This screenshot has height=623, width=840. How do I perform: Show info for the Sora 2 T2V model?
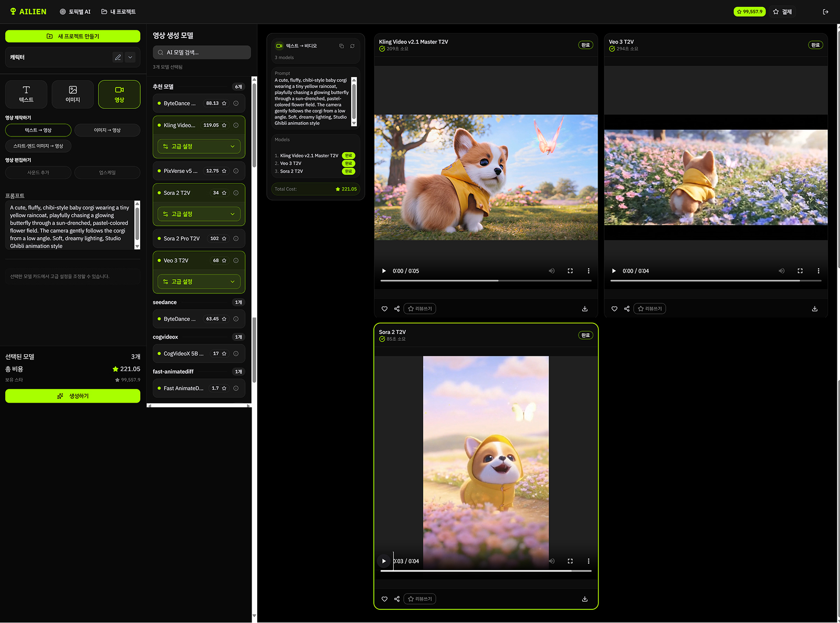(x=236, y=193)
